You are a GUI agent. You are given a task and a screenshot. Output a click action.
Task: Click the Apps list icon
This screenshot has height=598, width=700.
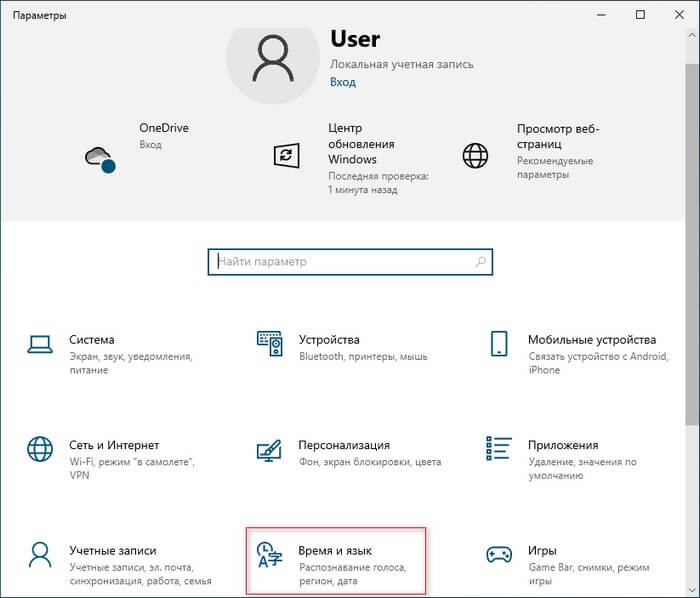click(x=498, y=449)
